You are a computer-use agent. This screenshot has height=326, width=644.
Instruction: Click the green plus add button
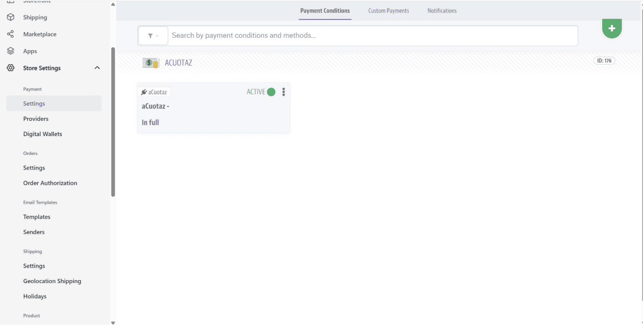[x=611, y=29]
